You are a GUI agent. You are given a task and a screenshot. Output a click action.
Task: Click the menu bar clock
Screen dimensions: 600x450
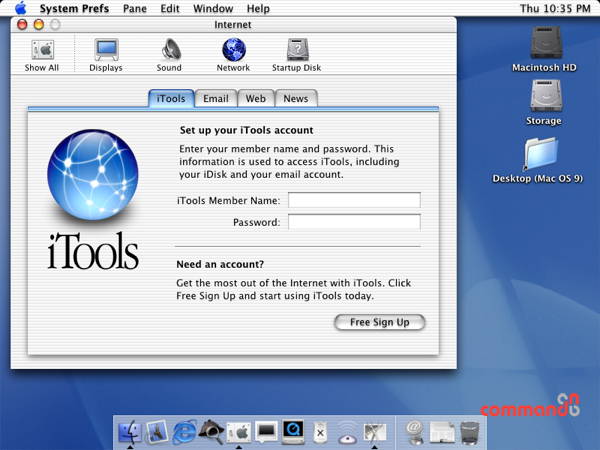tap(555, 8)
